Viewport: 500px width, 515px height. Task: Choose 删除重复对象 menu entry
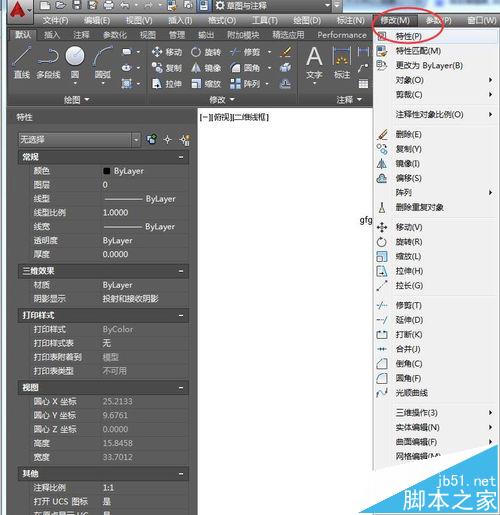[x=435, y=207]
